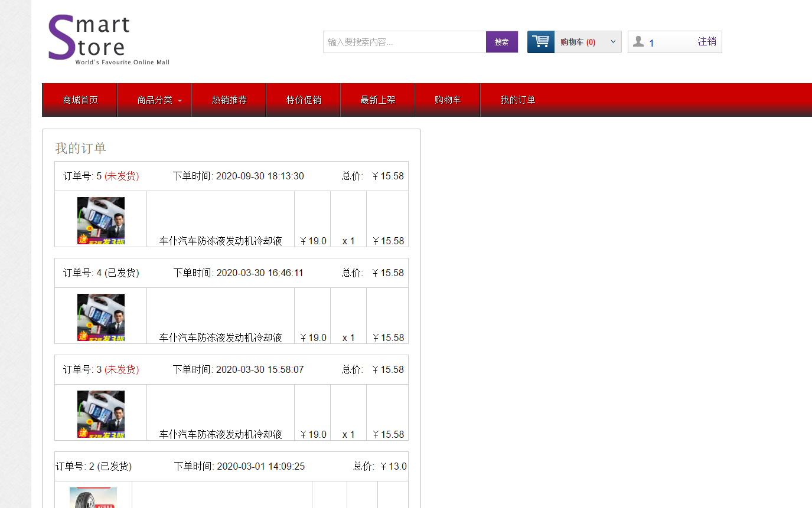
Task: Click product thumbnail in order 4
Action: pyautogui.click(x=101, y=317)
